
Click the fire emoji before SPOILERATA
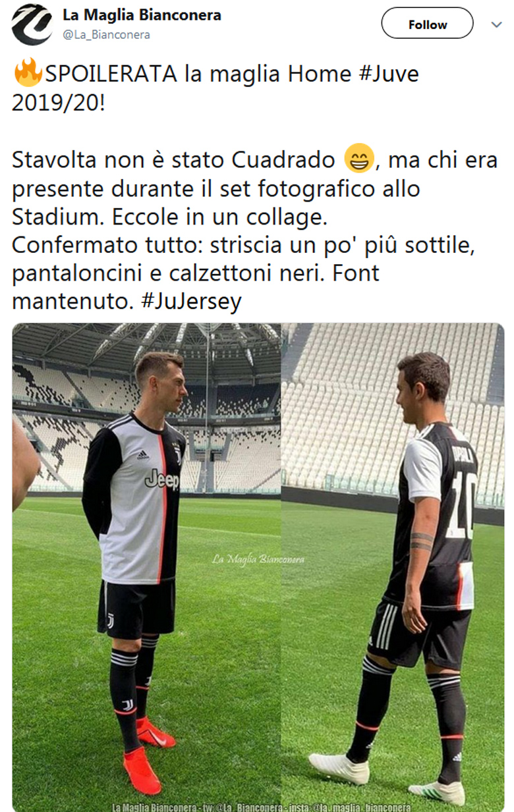(x=28, y=73)
